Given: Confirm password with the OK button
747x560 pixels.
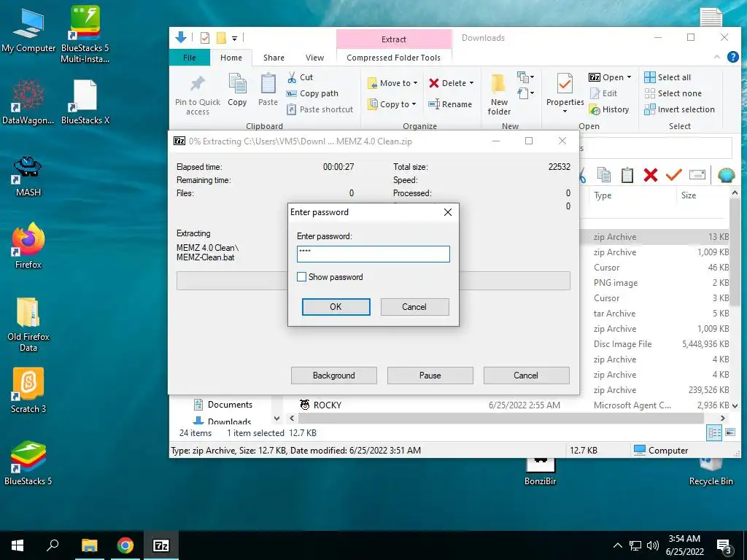Looking at the screenshot, I should (x=336, y=307).
